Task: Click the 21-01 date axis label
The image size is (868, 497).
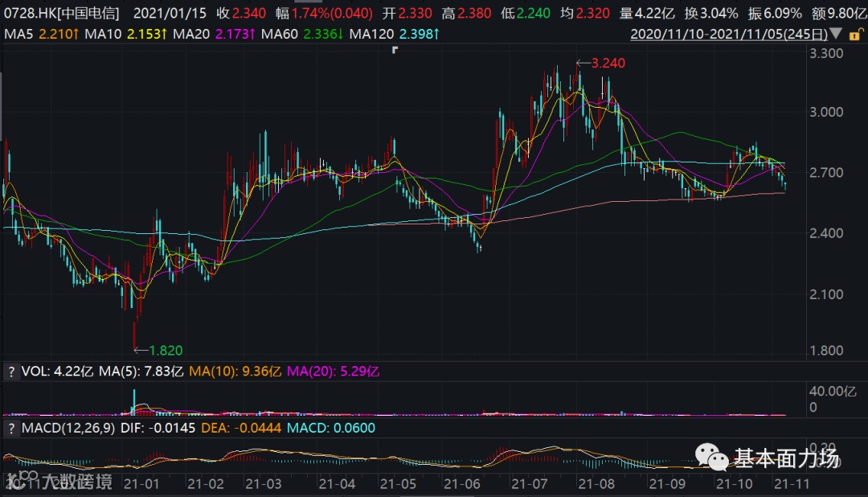Action: (141, 483)
